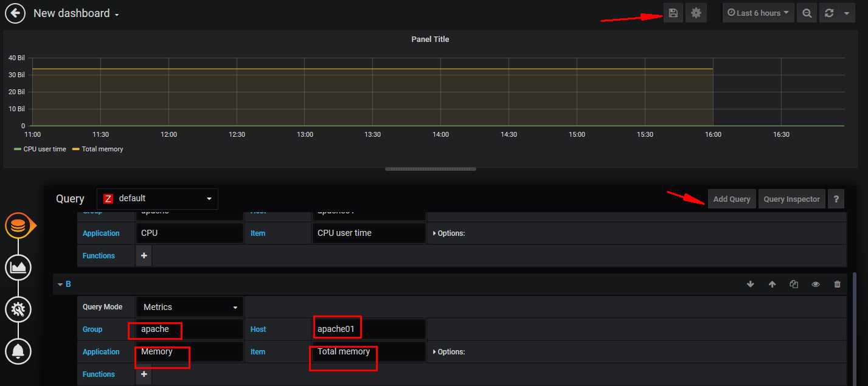This screenshot has width=868, height=386.
Task: Delete query B with trash icon
Action: (x=838, y=284)
